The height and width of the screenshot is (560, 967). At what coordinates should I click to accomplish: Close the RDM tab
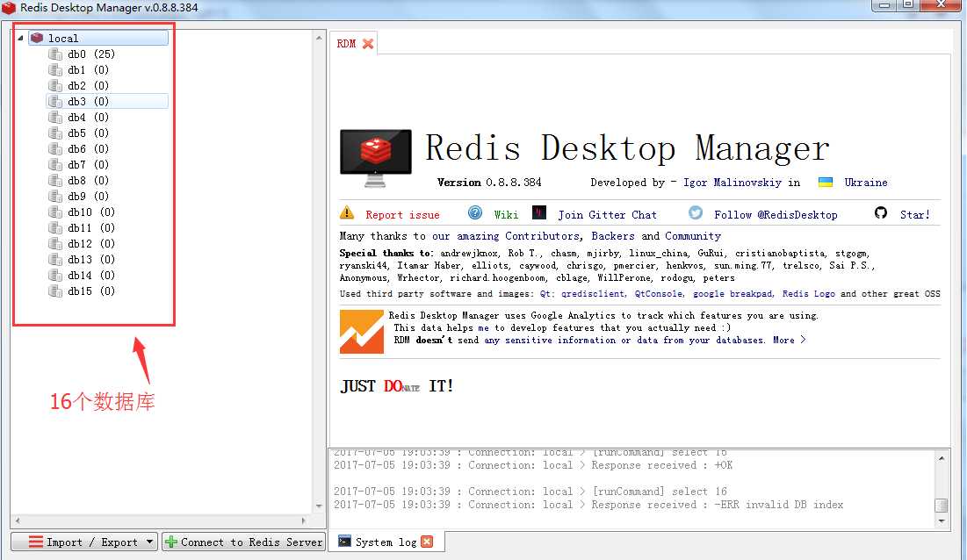tap(368, 44)
